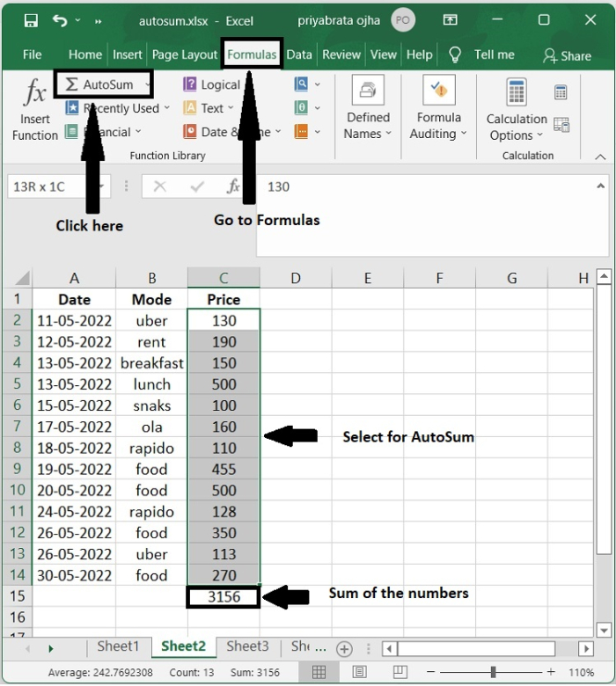Switch to Page Break Preview
616x686 pixels.
point(400,672)
